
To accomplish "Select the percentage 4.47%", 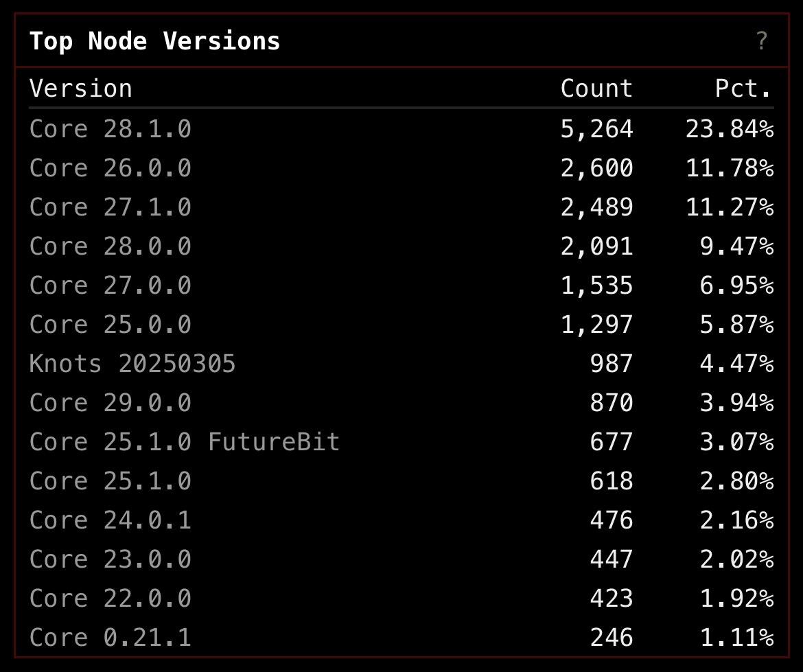I will (x=737, y=364).
